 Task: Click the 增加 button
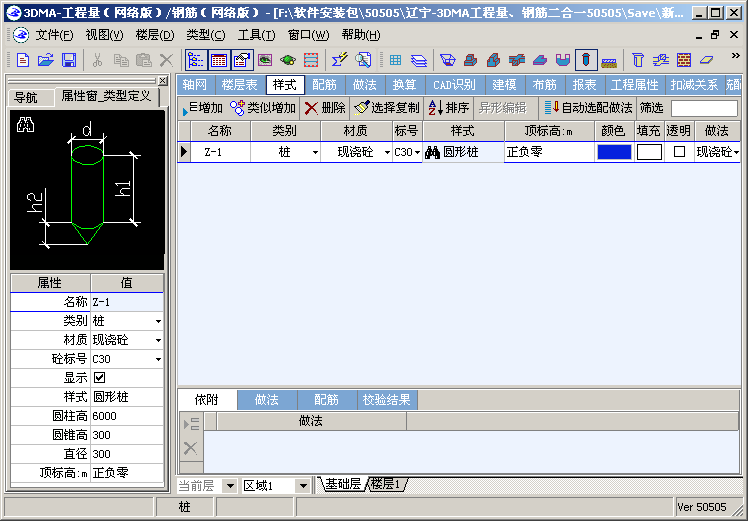pos(202,108)
